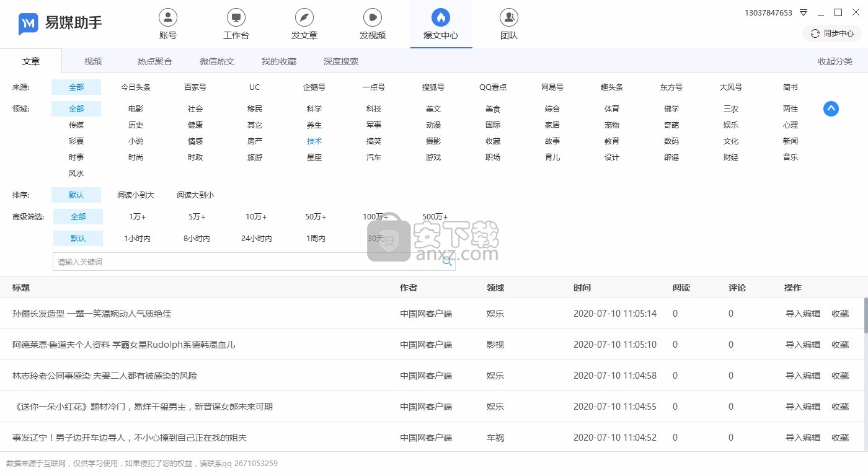Select 全部 in the 来源 row
The height and width of the screenshot is (476, 868).
point(76,87)
